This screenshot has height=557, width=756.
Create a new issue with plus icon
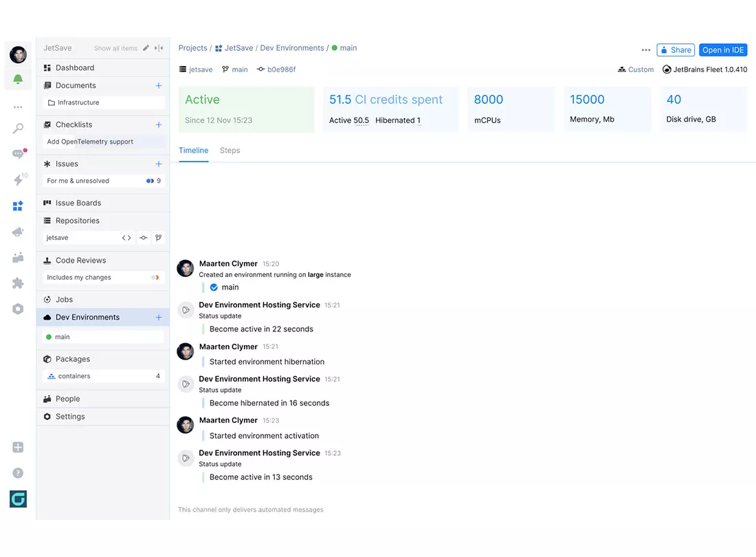coord(159,164)
